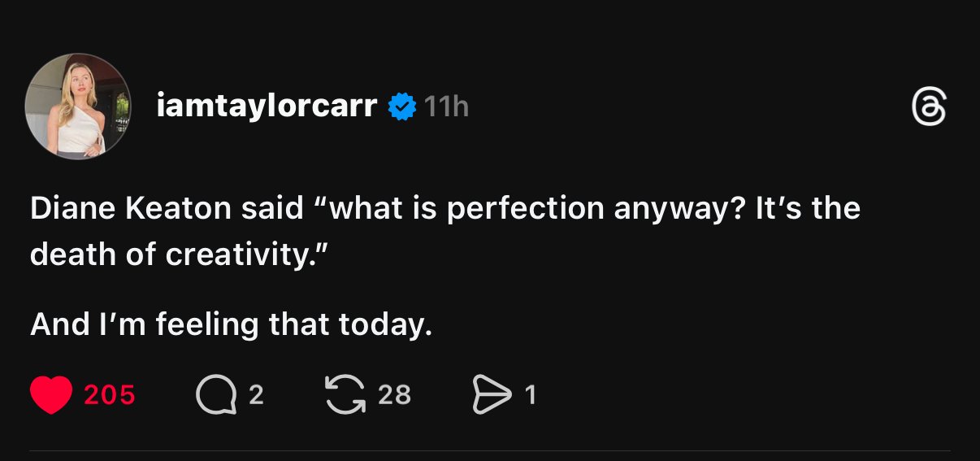Viewport: 980px width, 461px height.
Task: Click the 11h timestamp
Action: [447, 107]
